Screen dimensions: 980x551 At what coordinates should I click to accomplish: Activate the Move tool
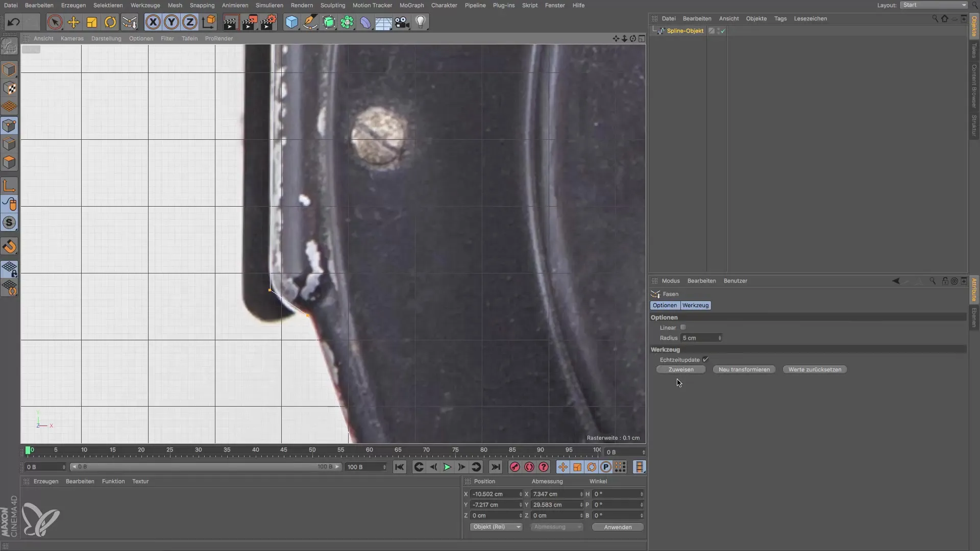73,22
